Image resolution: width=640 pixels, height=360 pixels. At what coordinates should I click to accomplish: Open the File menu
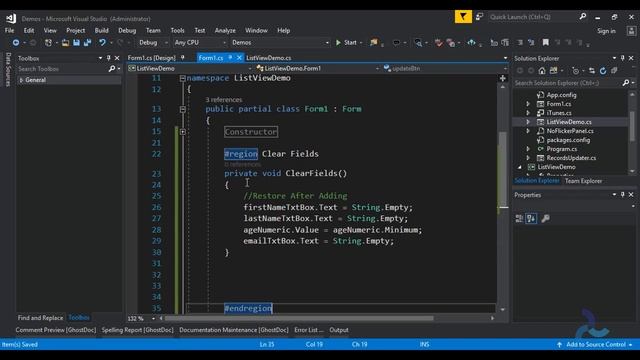[x=9, y=31]
